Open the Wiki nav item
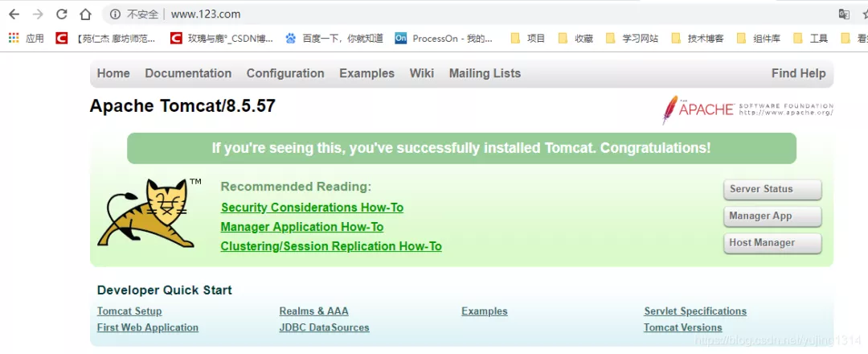The image size is (868, 354). coord(422,73)
